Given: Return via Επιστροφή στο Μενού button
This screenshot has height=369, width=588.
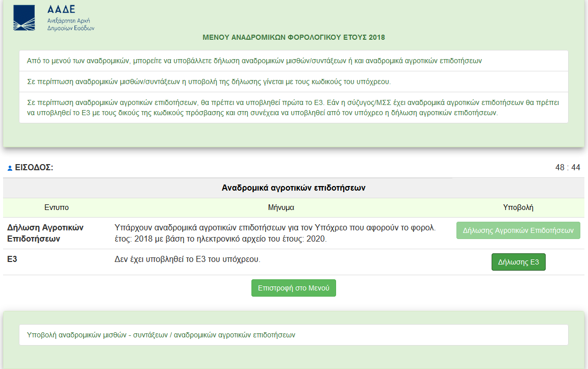Looking at the screenshot, I should pos(294,288).
